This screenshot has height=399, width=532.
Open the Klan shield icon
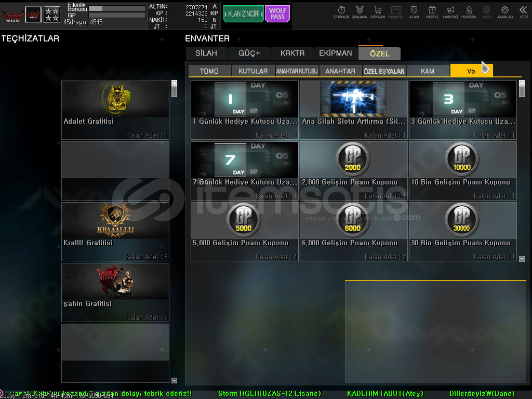[x=414, y=12]
